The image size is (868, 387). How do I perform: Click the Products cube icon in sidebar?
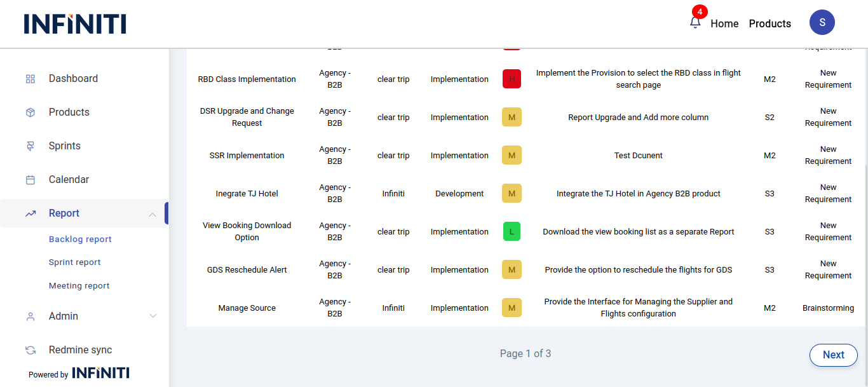coord(31,112)
